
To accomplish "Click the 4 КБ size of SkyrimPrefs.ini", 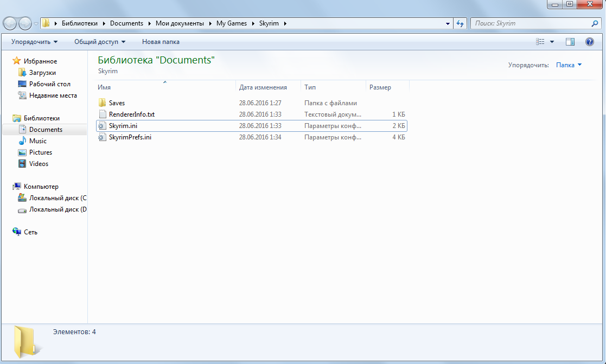I will coord(399,137).
